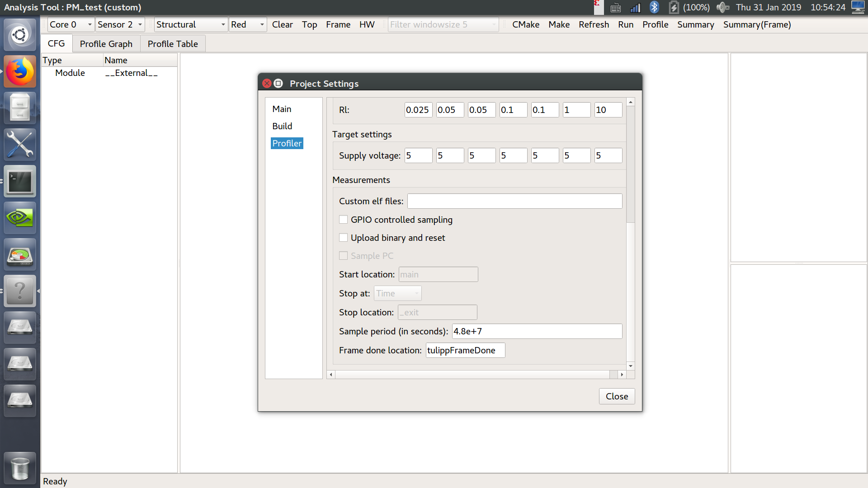Screen dimensions: 868x488
Task: Switch to the Profile Graph tab
Action: [106, 44]
